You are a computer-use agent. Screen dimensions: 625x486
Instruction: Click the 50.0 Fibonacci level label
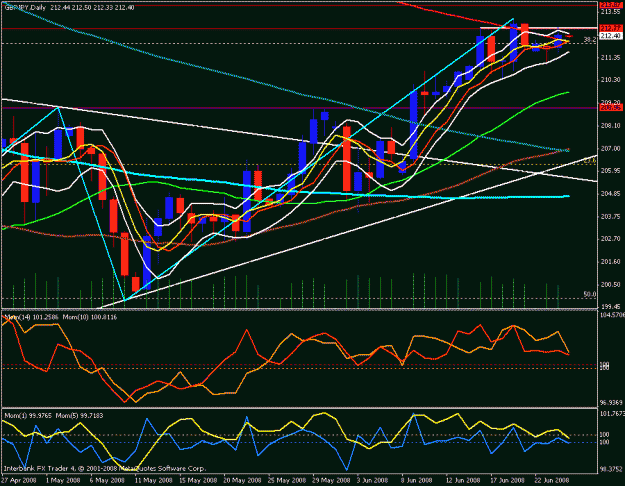point(590,294)
